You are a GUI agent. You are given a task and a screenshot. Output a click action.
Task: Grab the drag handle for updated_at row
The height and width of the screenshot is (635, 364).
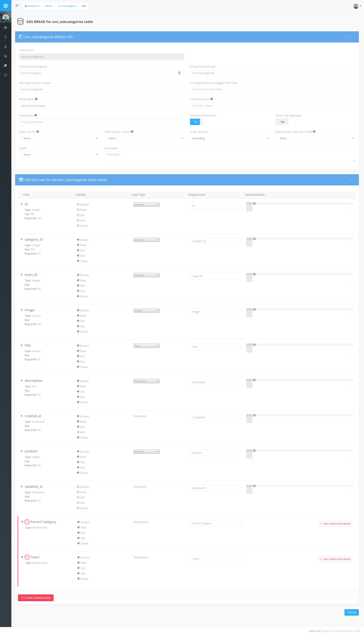[21, 486]
